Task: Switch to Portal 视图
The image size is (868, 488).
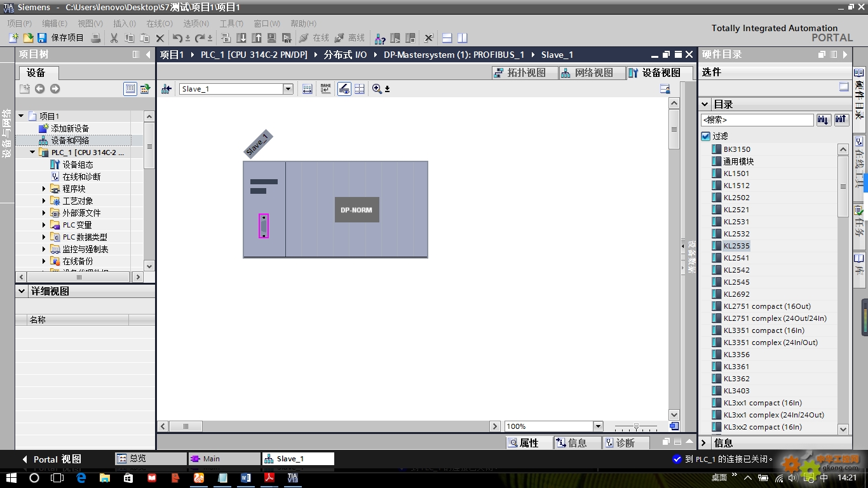Action: coord(52,459)
